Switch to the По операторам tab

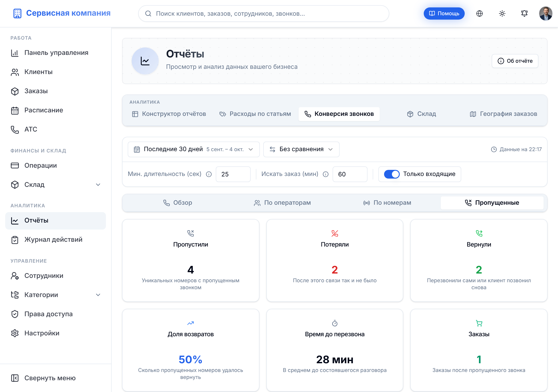pyautogui.click(x=282, y=203)
